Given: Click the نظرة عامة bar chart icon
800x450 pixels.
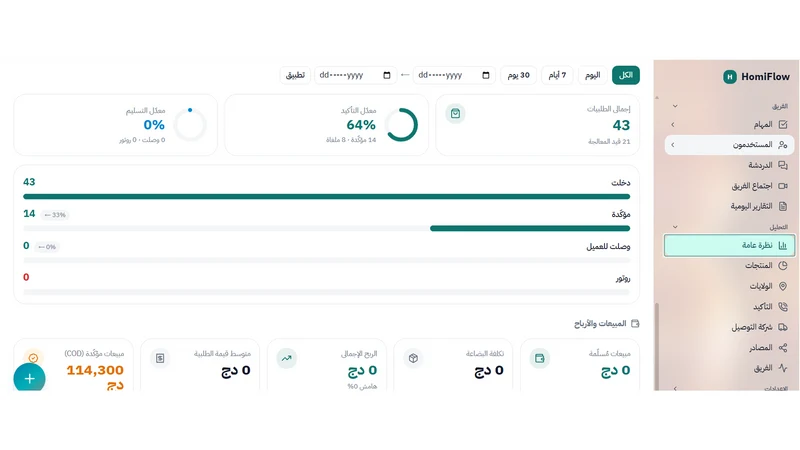Looking at the screenshot, I should click(783, 245).
